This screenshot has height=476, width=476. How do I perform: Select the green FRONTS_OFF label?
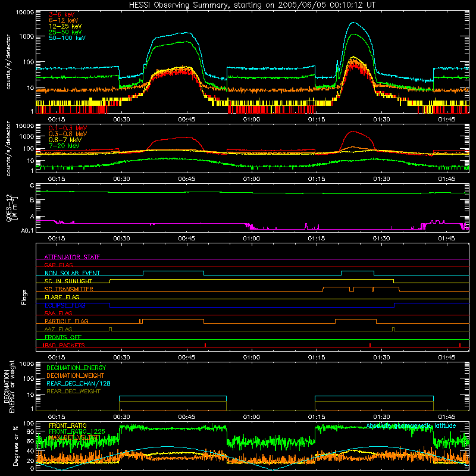63,337
